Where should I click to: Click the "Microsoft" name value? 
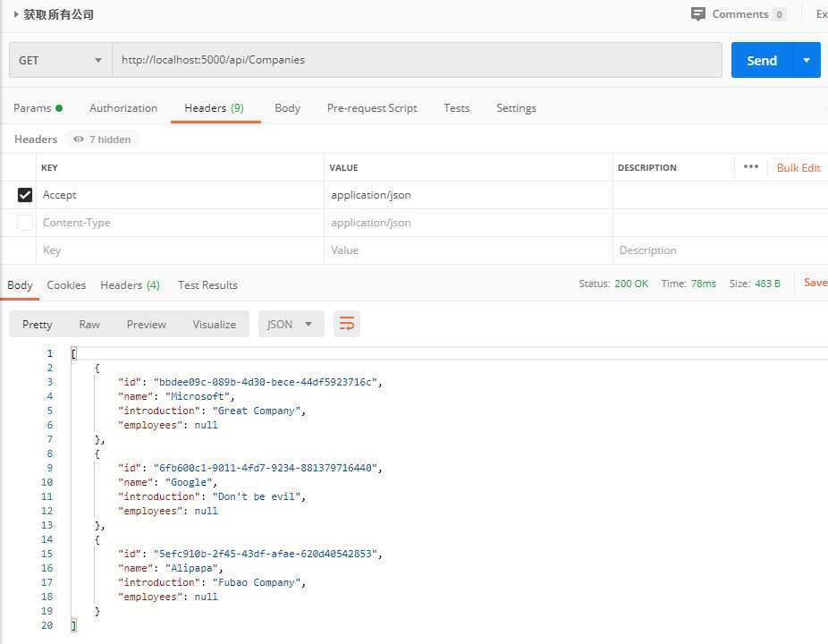pyautogui.click(x=198, y=396)
